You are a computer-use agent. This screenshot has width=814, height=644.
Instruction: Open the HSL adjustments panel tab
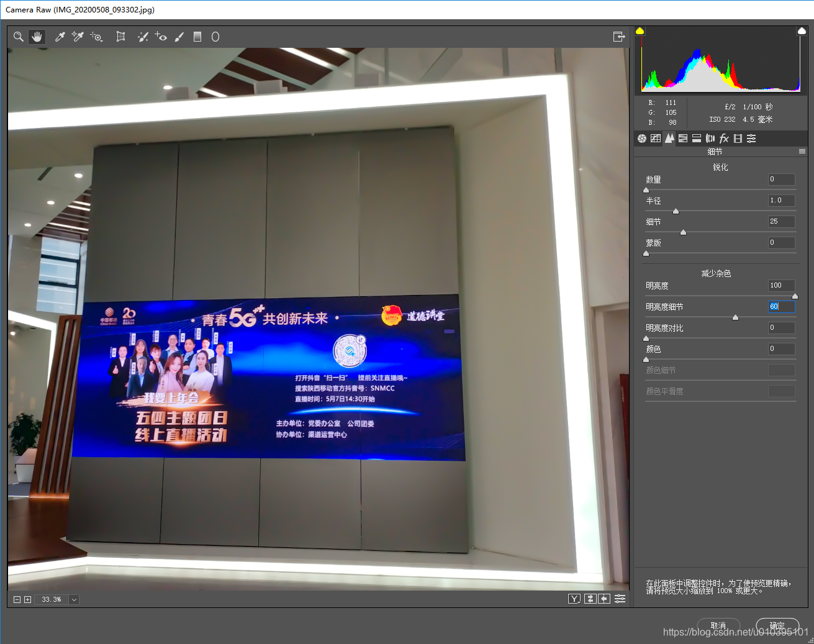tap(683, 138)
